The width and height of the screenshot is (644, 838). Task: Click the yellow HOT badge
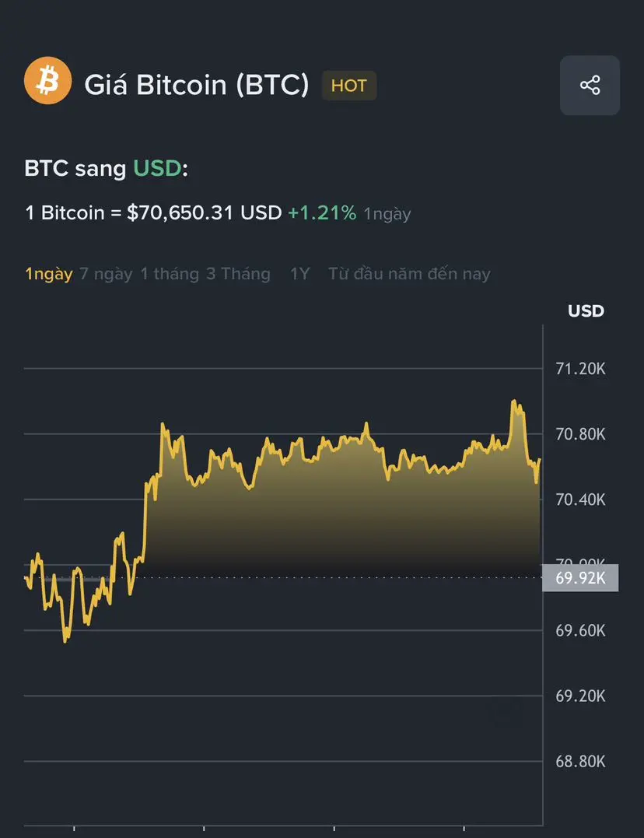click(x=348, y=86)
